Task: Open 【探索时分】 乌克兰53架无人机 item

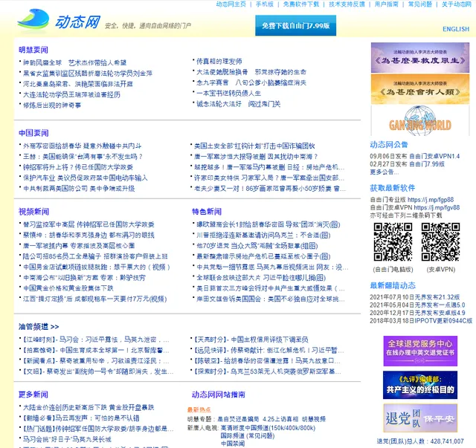Action: 268,371
